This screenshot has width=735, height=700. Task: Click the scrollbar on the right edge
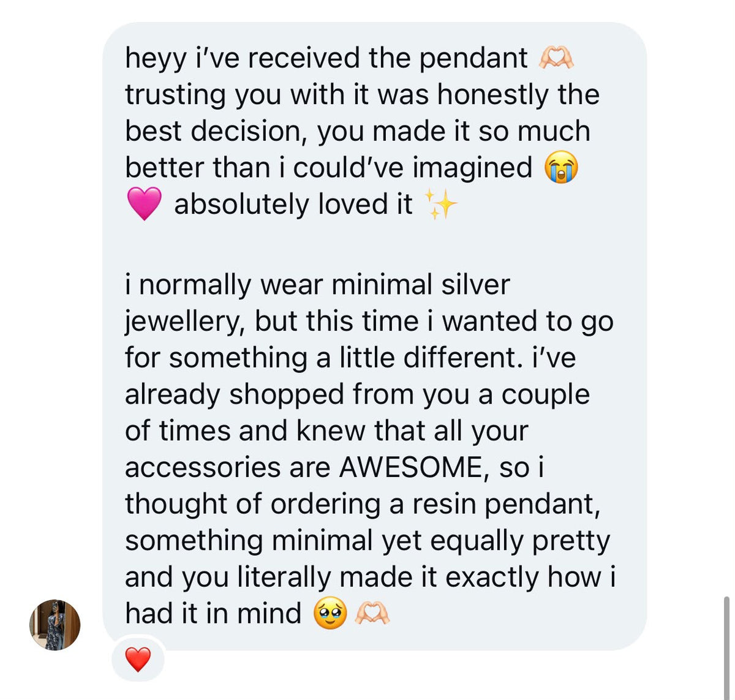pos(726,649)
